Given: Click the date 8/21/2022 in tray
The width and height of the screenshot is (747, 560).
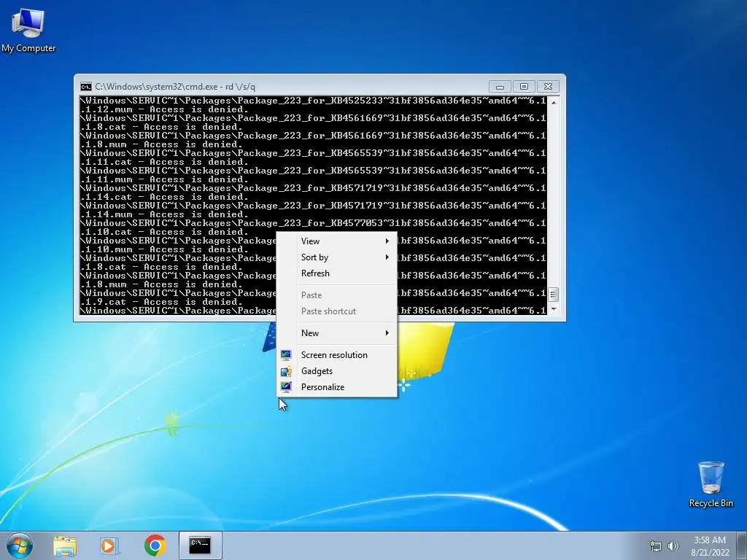Looking at the screenshot, I should pos(710,553).
